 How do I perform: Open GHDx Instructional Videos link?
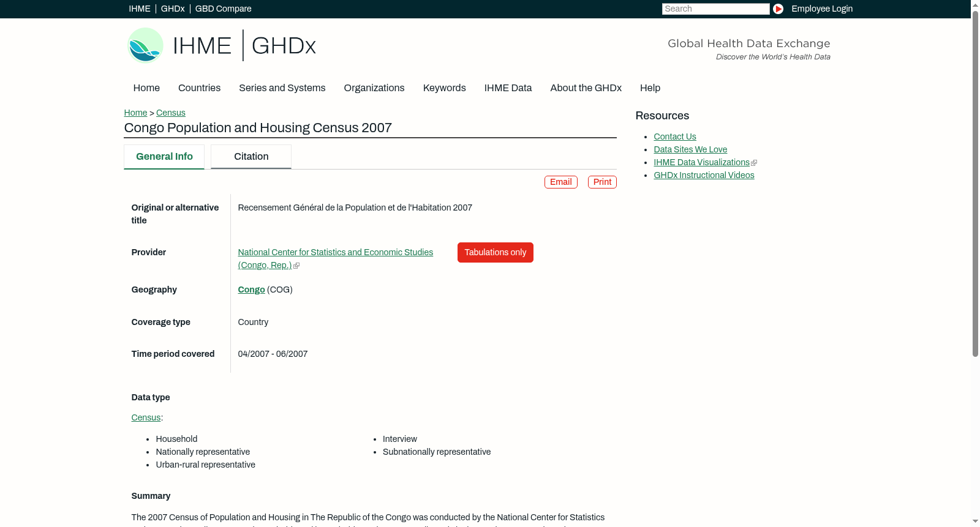pos(704,175)
